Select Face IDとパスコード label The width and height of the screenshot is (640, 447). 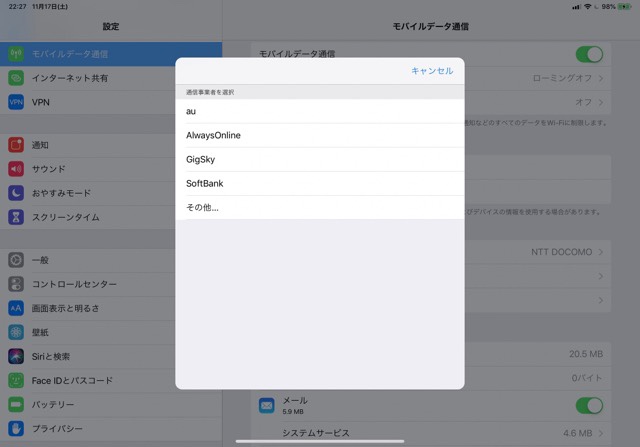72,380
